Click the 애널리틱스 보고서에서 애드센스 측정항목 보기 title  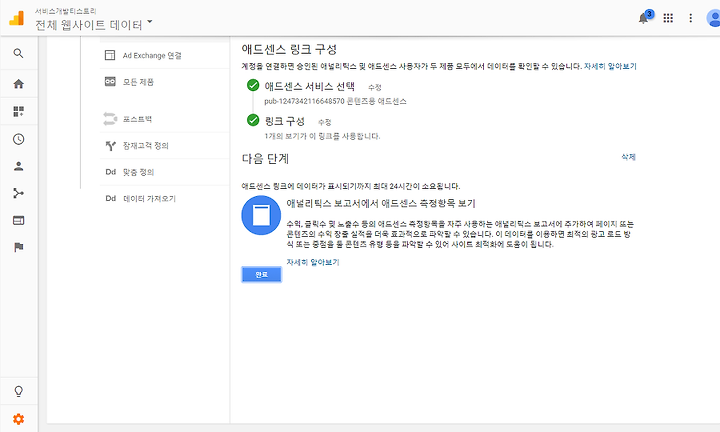click(381, 203)
